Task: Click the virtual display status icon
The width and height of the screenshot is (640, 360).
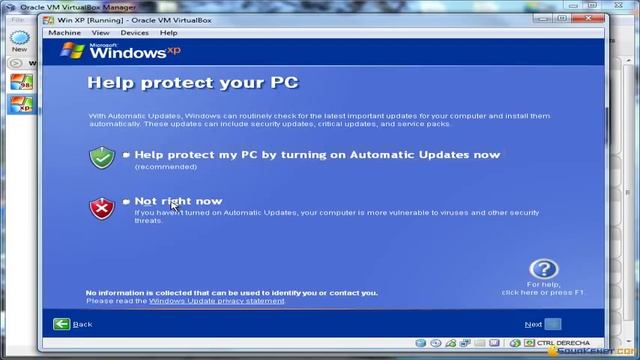Action: click(494, 343)
